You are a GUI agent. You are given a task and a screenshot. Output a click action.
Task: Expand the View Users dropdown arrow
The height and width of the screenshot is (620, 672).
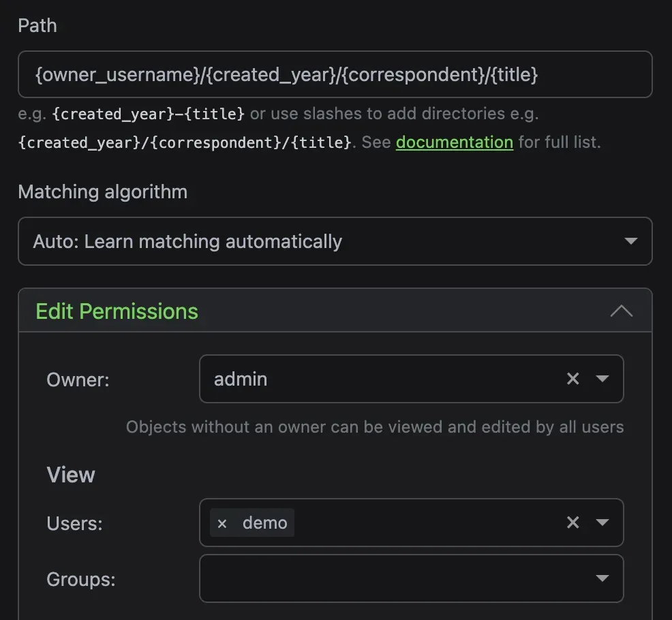[602, 523]
